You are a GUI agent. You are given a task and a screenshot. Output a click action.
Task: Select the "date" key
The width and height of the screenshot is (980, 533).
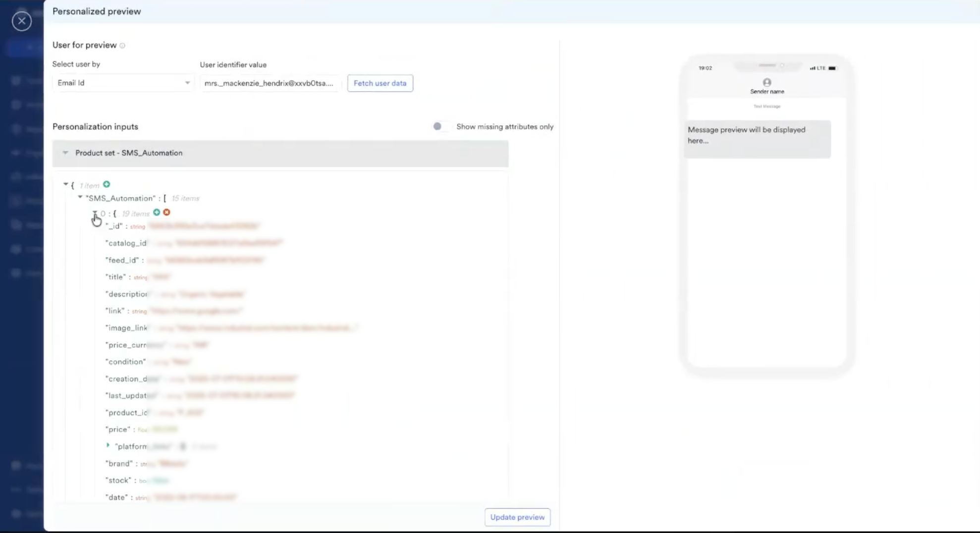[x=117, y=497]
